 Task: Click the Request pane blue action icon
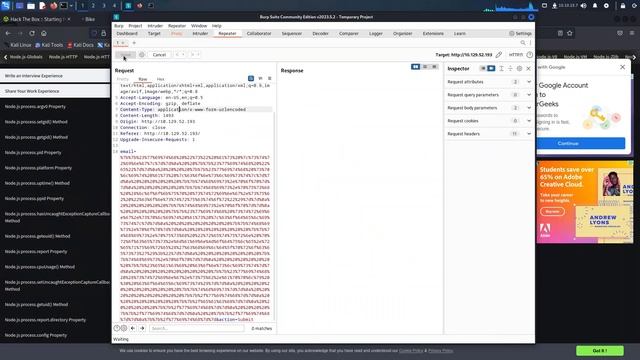coord(251,78)
